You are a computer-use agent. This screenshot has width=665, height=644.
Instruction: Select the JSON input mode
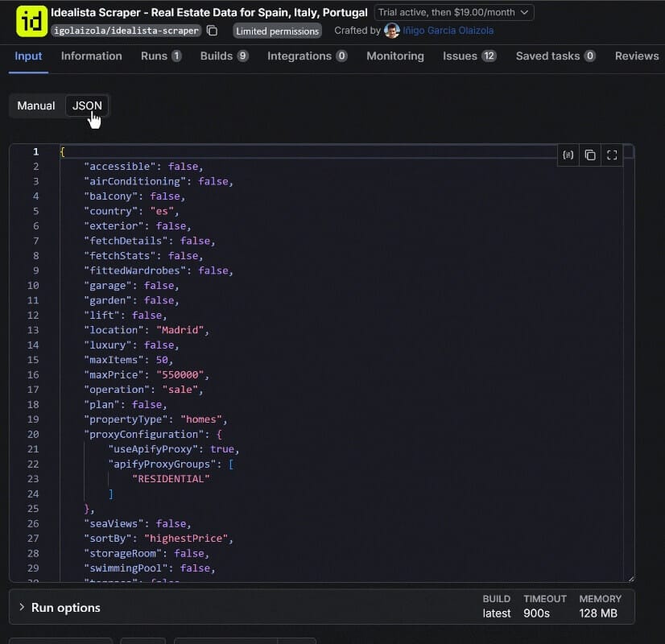pos(87,105)
